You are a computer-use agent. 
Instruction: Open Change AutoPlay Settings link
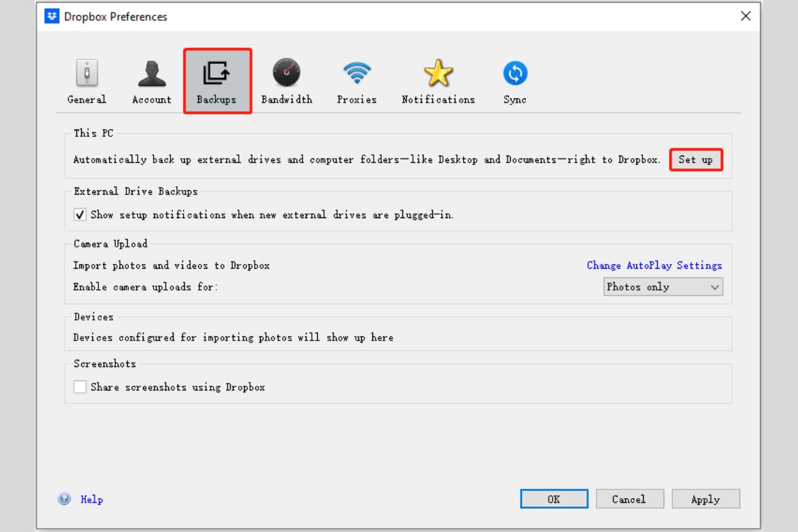coord(654,265)
